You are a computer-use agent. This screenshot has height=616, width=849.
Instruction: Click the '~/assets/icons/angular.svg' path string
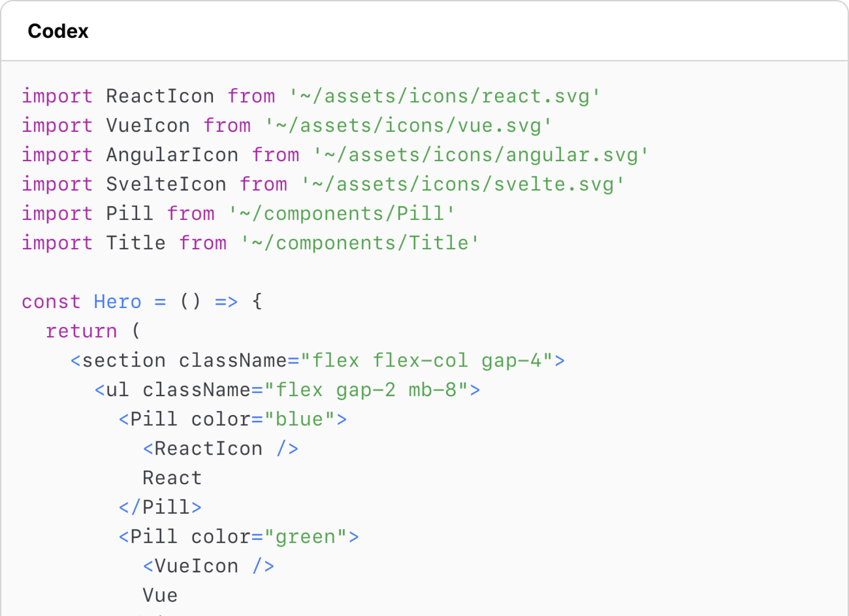point(480,155)
